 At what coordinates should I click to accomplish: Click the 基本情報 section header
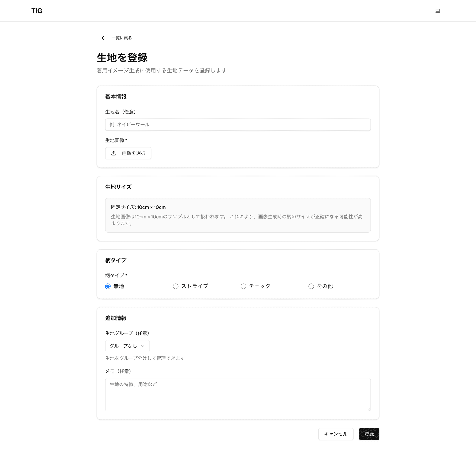tap(116, 97)
